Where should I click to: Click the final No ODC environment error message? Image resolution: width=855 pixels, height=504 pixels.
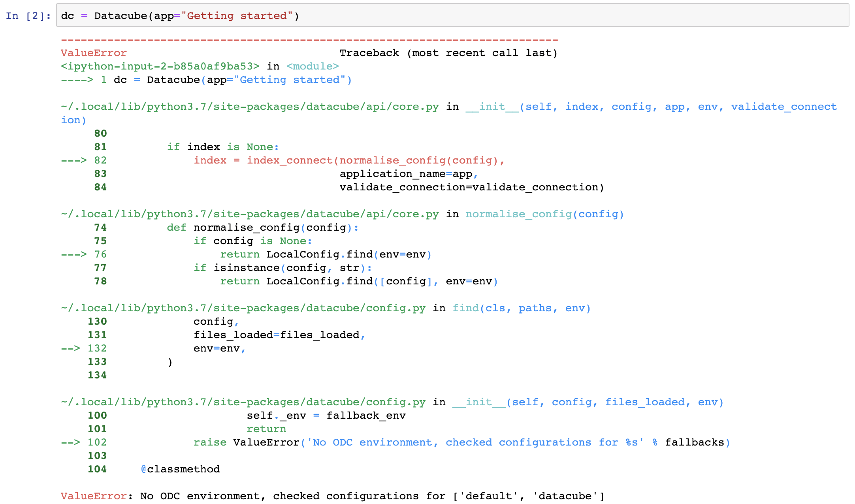[371, 496]
